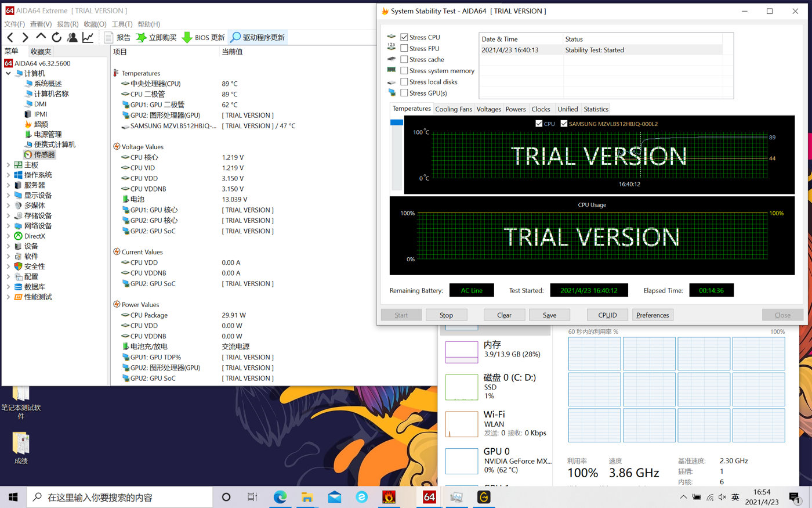Switch to 收藏夹 favorites tab
Screen dimensions: 812x508
[x=41, y=52]
